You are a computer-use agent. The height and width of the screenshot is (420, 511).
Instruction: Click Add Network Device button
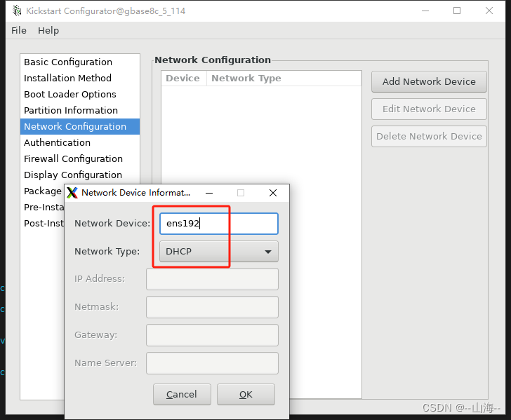[429, 81]
